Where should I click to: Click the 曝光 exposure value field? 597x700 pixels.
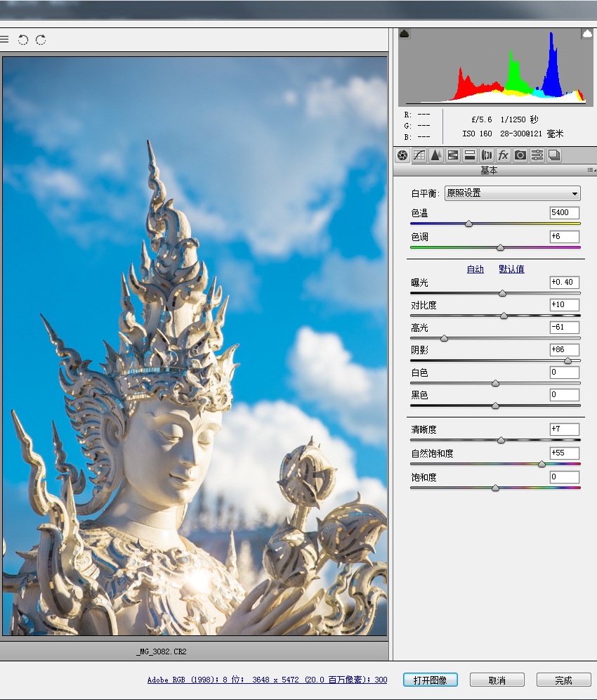click(x=565, y=282)
